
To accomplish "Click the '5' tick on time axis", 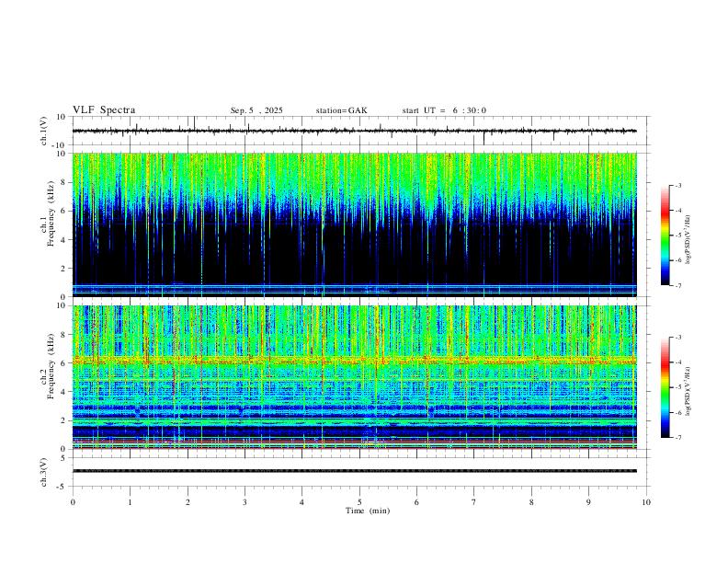I will pos(359,502).
